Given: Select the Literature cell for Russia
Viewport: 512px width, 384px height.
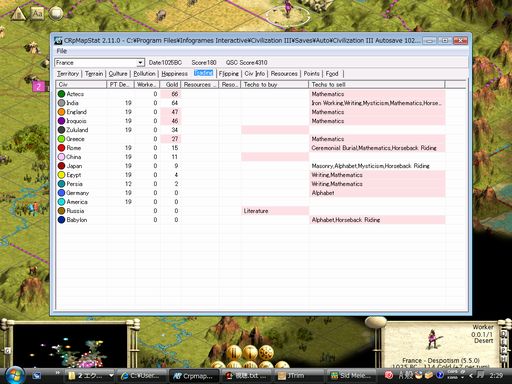Looking at the screenshot, I should point(275,211).
